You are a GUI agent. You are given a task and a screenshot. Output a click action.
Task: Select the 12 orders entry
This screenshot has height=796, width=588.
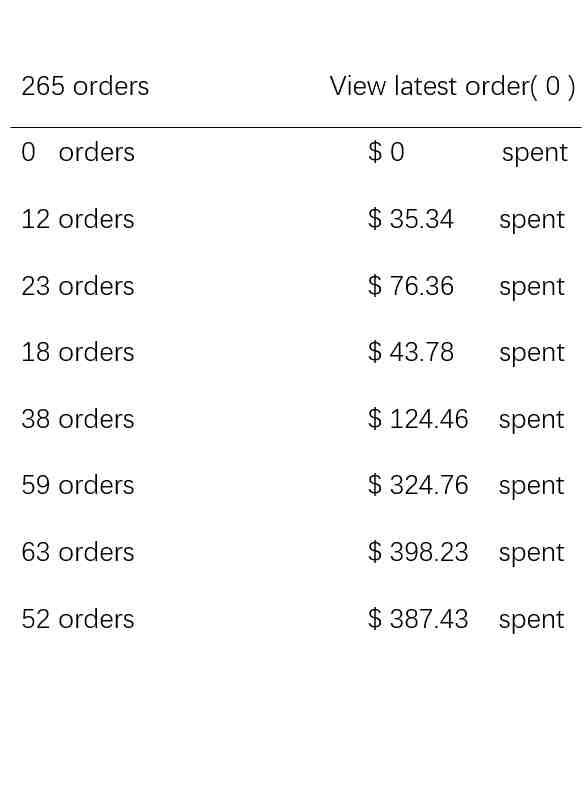[78, 219]
